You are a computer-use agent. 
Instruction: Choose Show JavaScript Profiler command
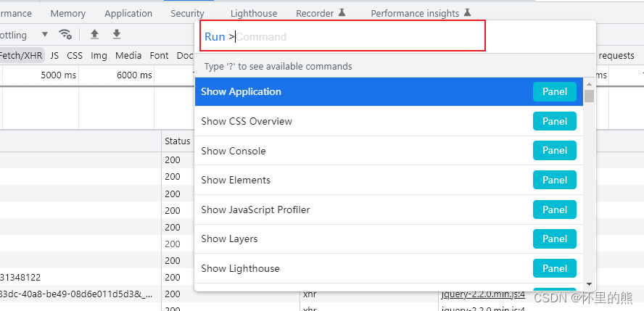pyautogui.click(x=389, y=210)
